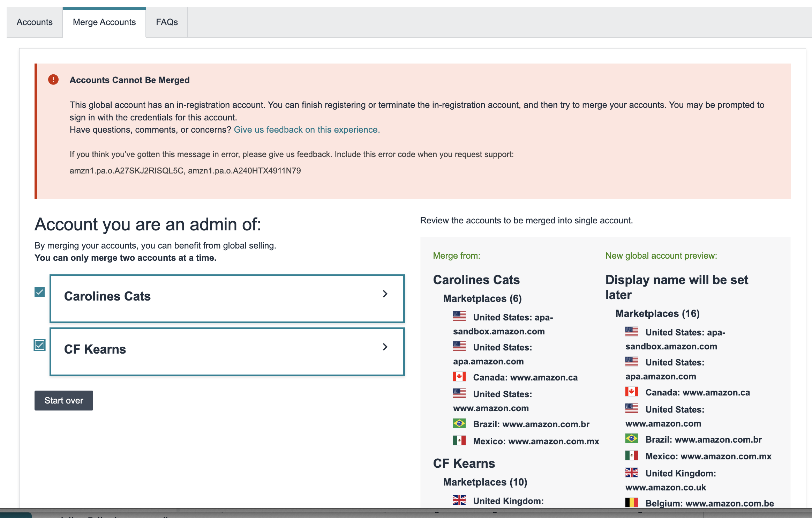Click US flag beside apa-sandbox under Merge from
This screenshot has width=812, height=518.
(x=459, y=316)
